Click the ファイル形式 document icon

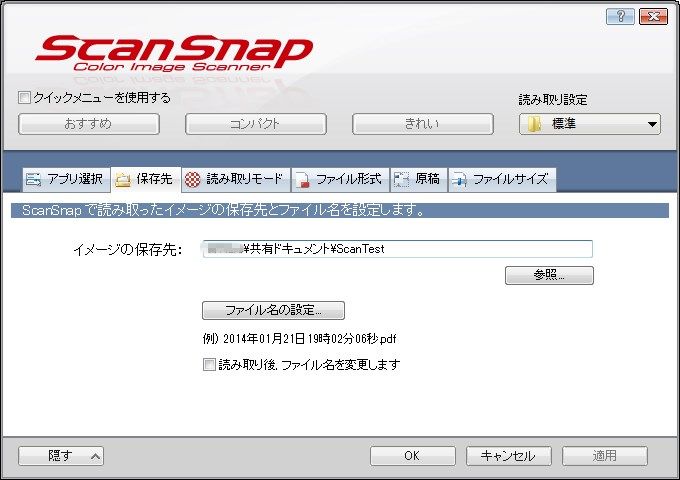pos(302,180)
